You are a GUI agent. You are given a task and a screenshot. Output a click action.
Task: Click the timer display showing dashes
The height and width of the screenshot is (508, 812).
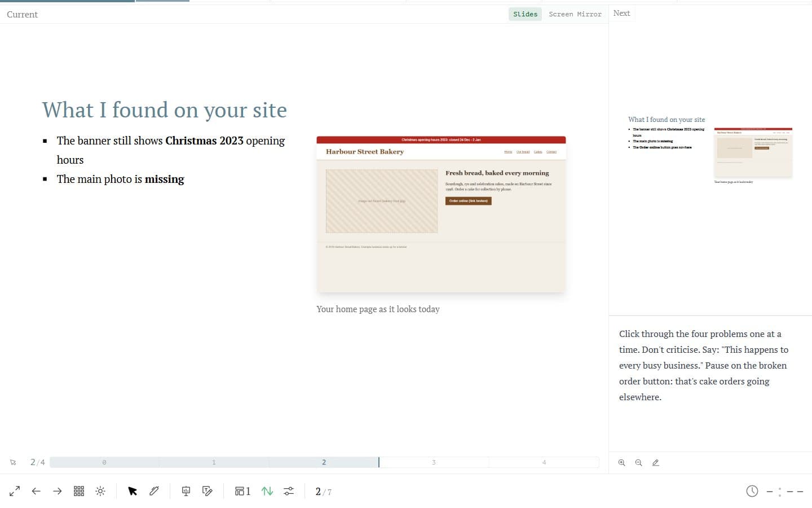pyautogui.click(x=784, y=492)
